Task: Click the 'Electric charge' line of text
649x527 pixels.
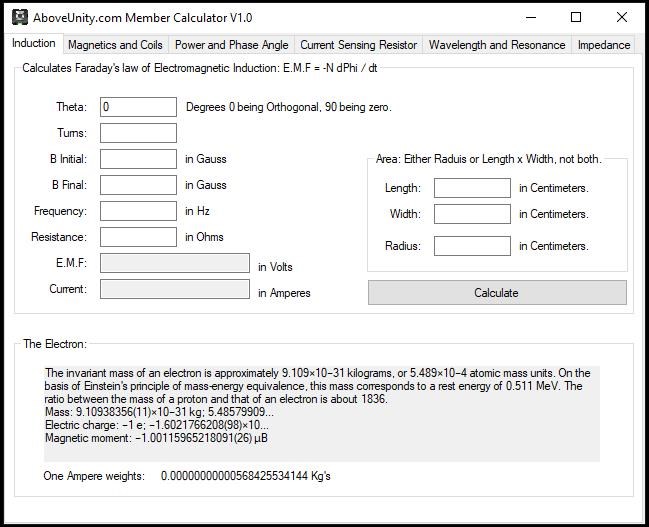Action: click(156, 425)
